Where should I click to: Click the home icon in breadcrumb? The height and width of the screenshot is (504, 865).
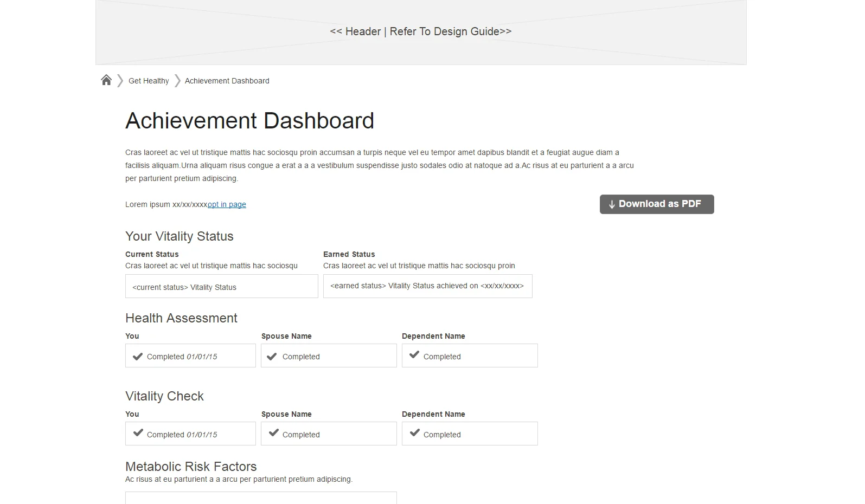point(106,80)
